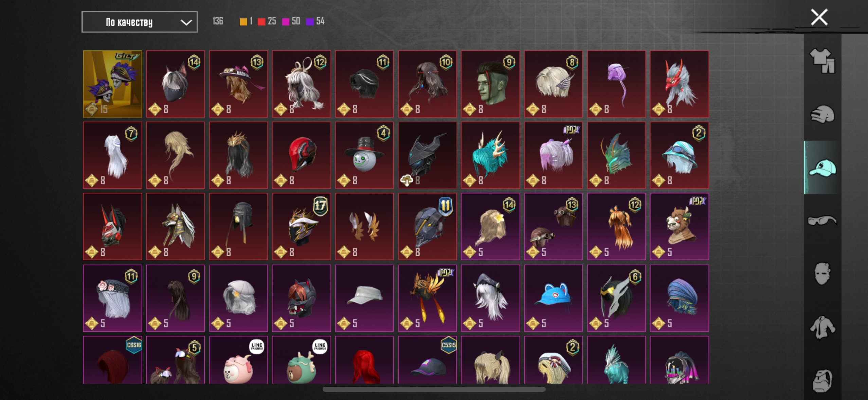Filter by the orange quality swatch
The image size is (868, 400).
(x=243, y=22)
